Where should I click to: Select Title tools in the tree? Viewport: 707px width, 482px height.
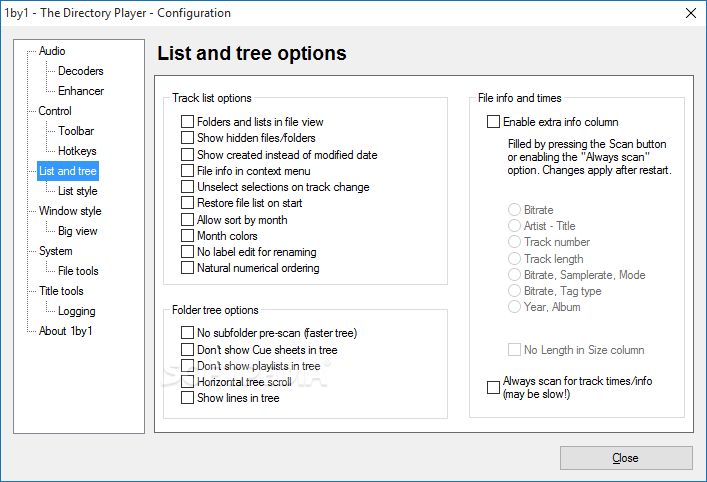(61, 291)
